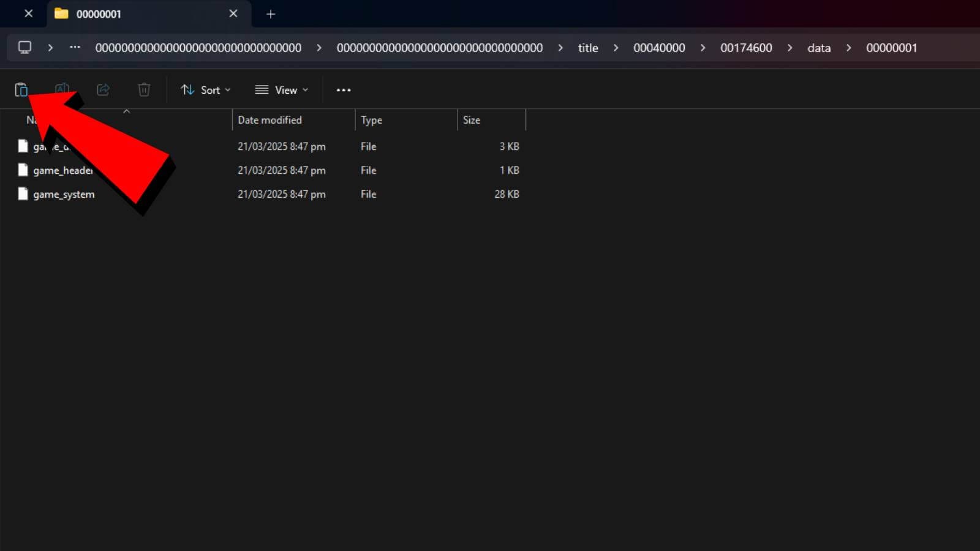Click the Delete trash icon
980x551 pixels.
[x=144, y=89]
